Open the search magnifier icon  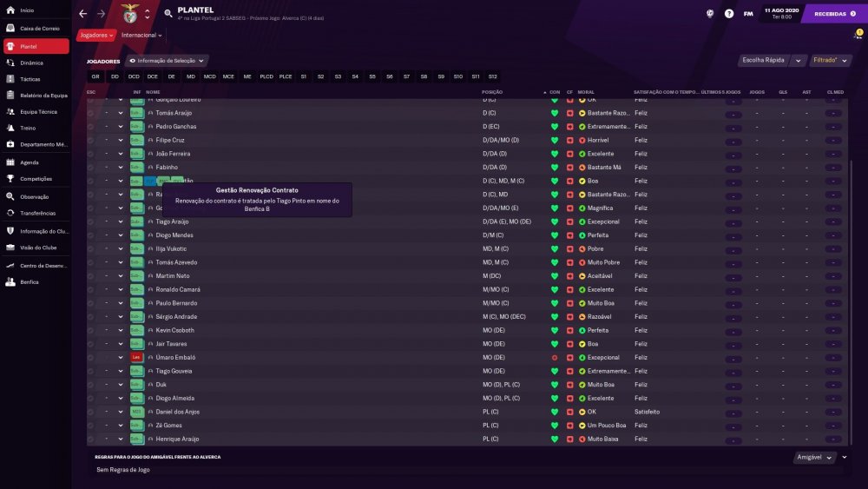click(x=168, y=13)
